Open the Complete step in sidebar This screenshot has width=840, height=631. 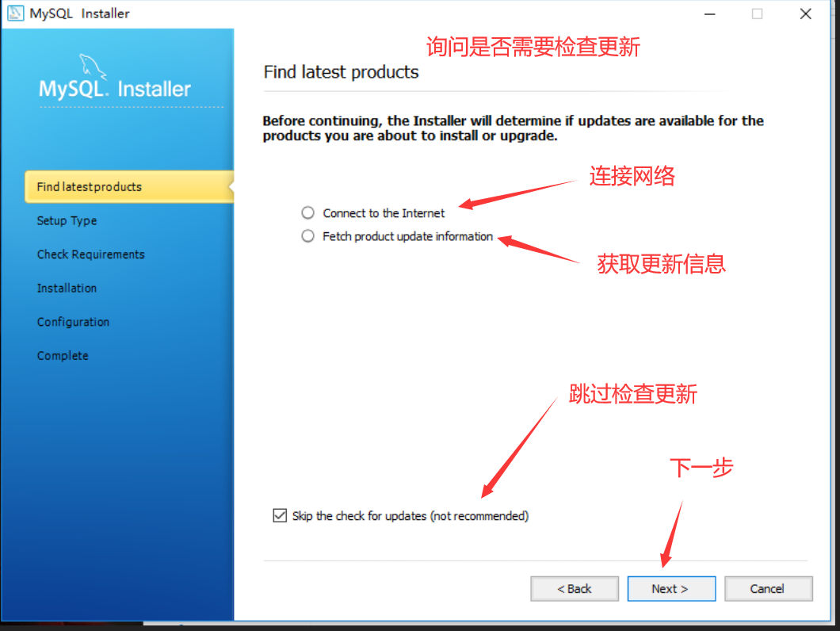[x=62, y=355]
